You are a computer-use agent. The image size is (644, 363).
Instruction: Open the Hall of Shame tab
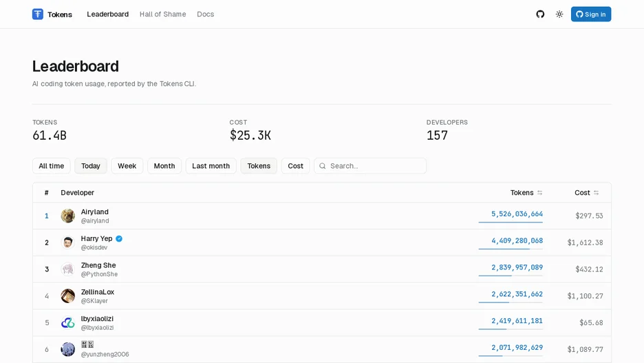coord(162,14)
